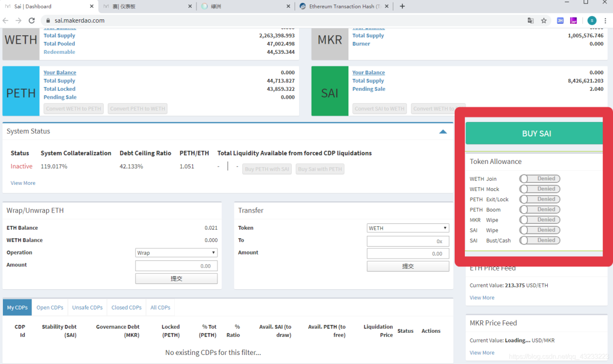Click the PETH token tile
Viewport: 613px width, 364px height.
pyautogui.click(x=21, y=91)
